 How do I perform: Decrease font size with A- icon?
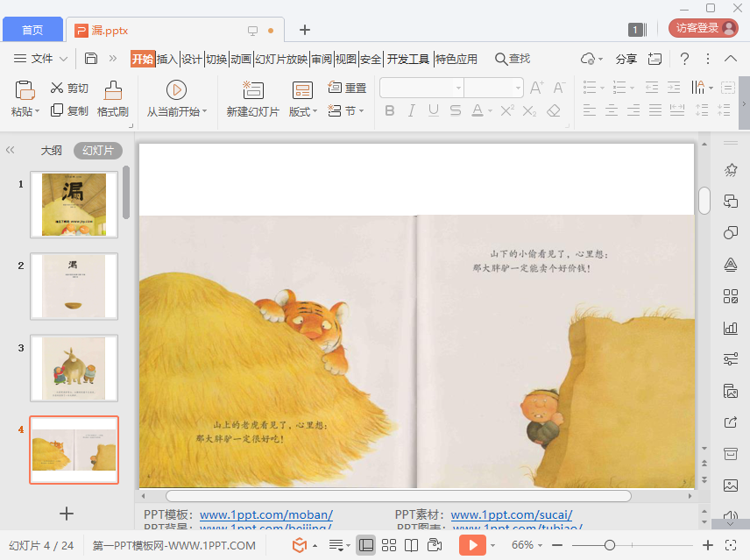click(x=559, y=88)
